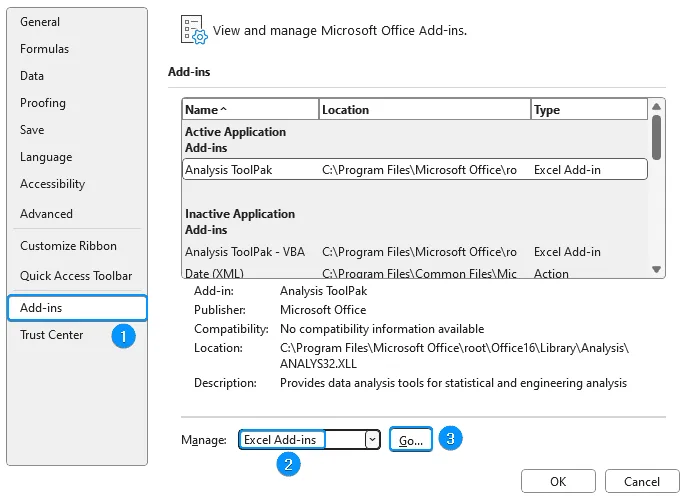This screenshot has width=686, height=500.
Task: Click the Microsoft Office publisher value
Action: [x=323, y=310]
